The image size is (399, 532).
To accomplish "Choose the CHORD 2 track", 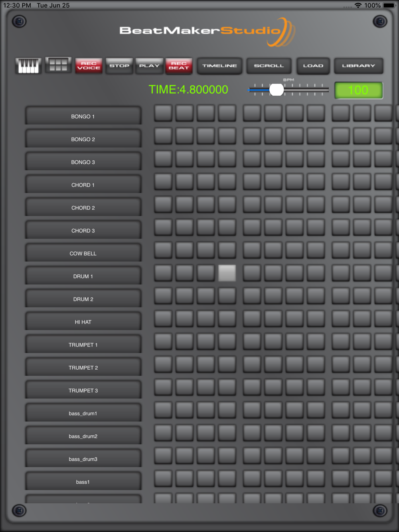I will tap(83, 207).
